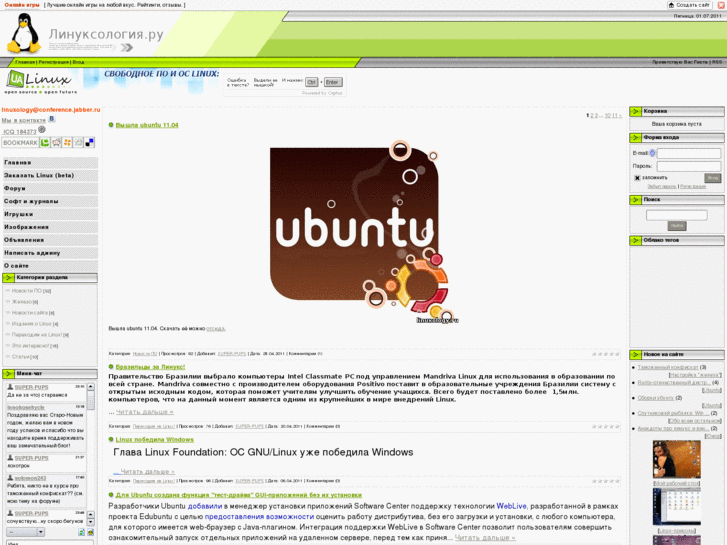This screenshot has width=727, height=545.
Task: Click the Вход login button
Action: point(713,178)
